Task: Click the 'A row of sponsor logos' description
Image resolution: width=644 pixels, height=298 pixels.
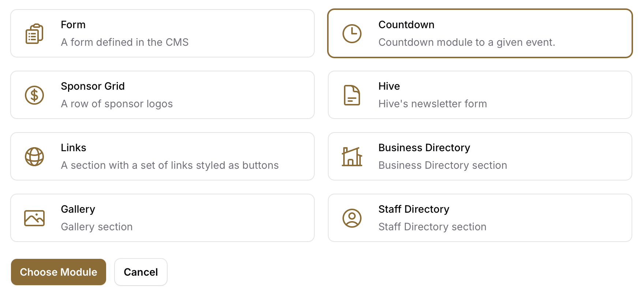Action: (117, 104)
